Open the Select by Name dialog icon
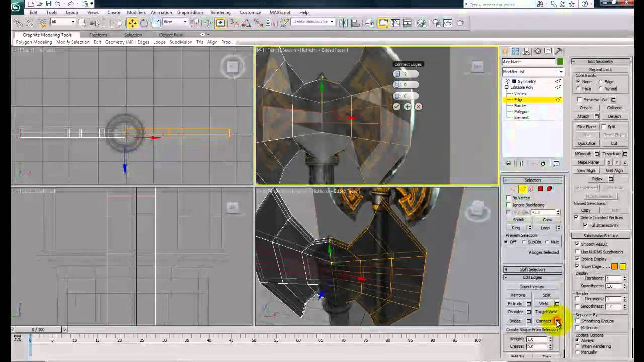Screen dimensions: 644x362 (94, 23)
